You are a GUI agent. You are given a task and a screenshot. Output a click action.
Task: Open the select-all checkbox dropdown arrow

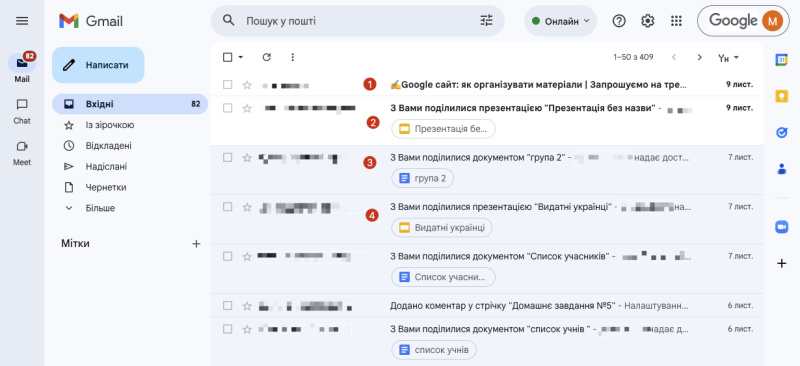[241, 57]
